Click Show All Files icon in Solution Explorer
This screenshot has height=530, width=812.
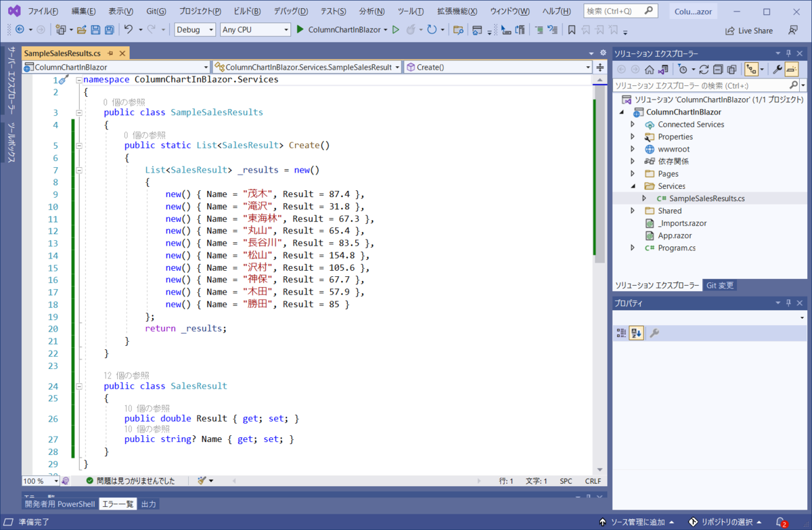coord(731,69)
